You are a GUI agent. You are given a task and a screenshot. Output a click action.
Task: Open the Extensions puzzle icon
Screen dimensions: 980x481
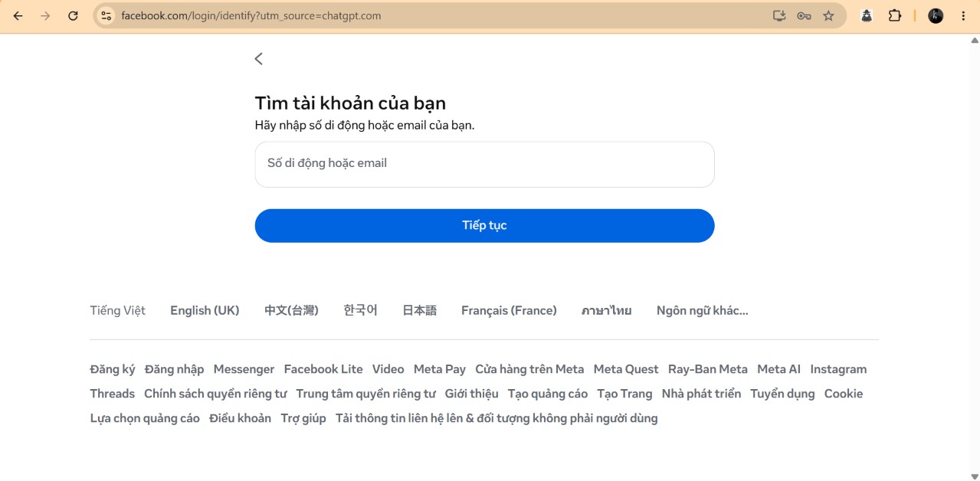894,15
